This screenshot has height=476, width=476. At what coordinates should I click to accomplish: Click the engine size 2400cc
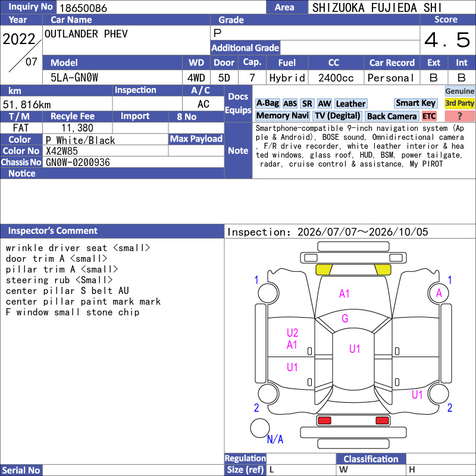[336, 78]
